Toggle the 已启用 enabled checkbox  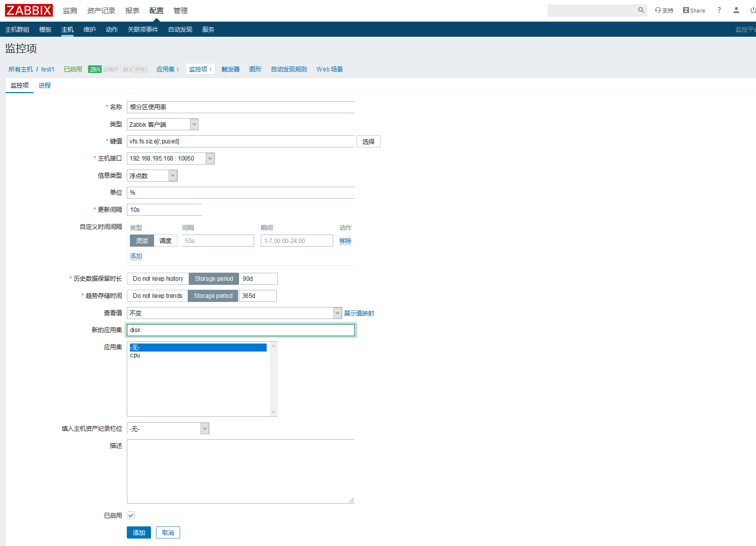tap(131, 515)
